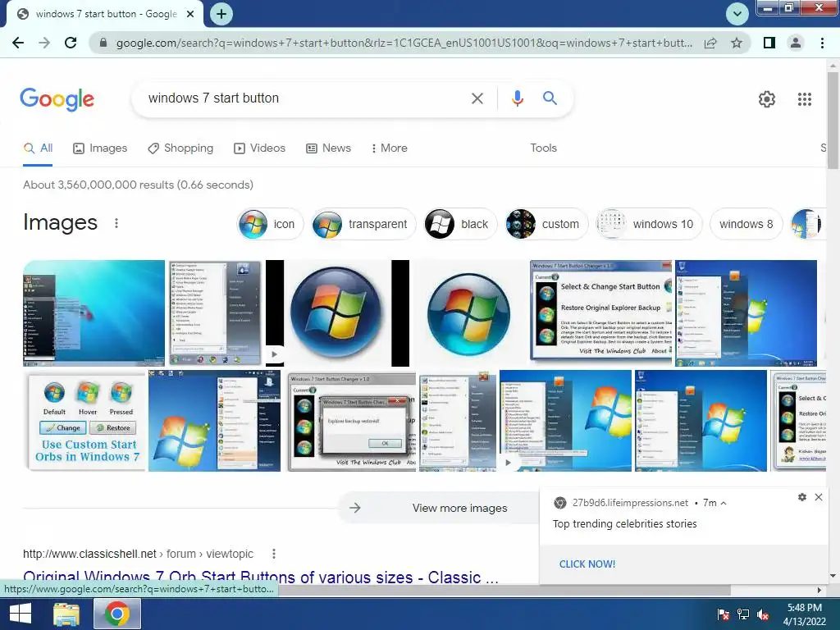Close the 'windows 7 start button' tab
Viewport: 840px width, 630px height.
[x=190, y=14]
